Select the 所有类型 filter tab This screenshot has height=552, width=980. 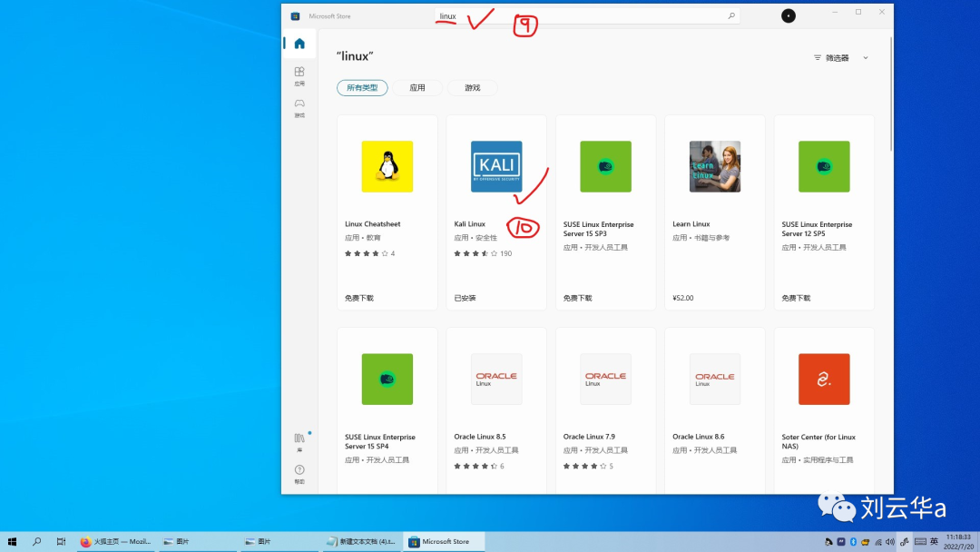tap(362, 87)
